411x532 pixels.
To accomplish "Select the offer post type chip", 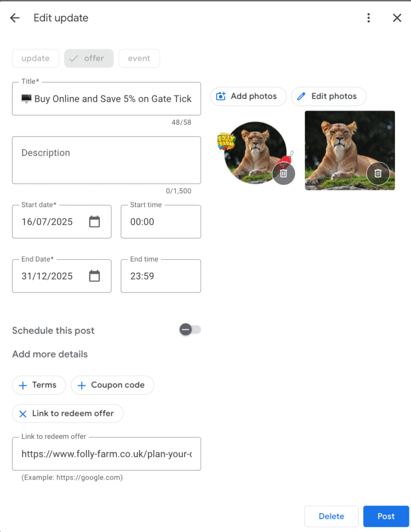I will point(88,59).
